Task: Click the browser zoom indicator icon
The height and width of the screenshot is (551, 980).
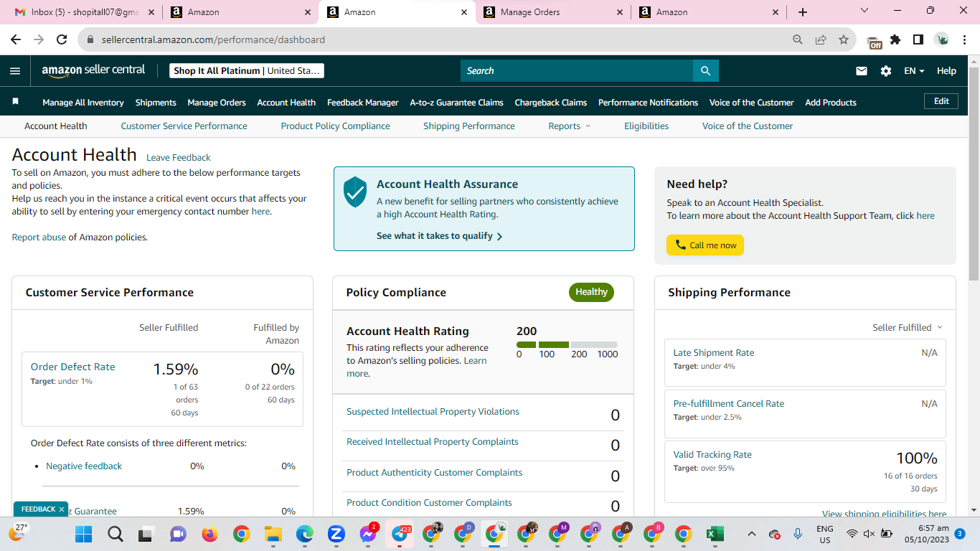Action: click(798, 40)
